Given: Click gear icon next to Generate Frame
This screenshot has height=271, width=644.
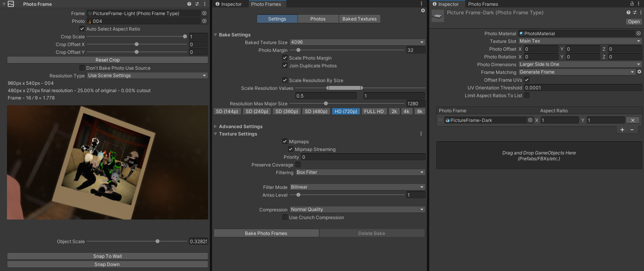Looking at the screenshot, I should click(639, 72).
